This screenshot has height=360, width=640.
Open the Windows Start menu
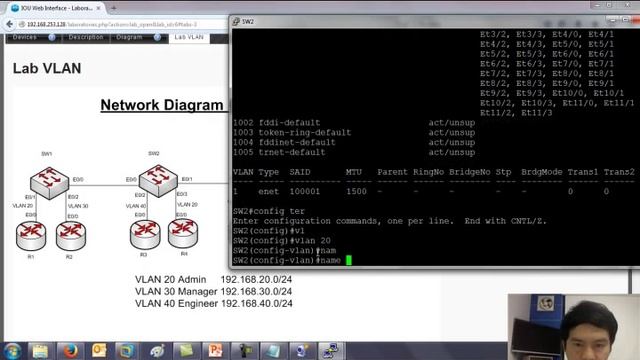click(12, 351)
